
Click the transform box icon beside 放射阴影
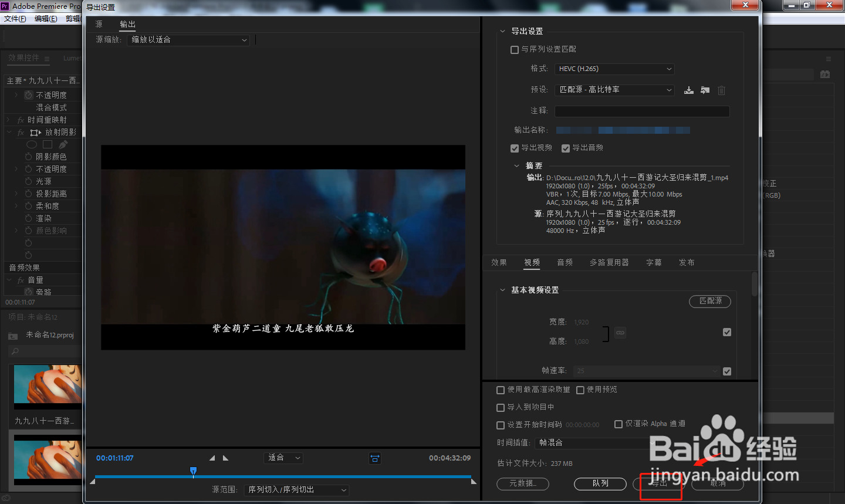click(36, 133)
